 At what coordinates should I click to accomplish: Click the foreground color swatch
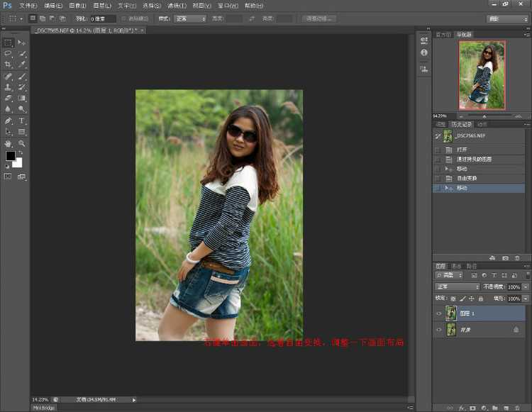click(x=10, y=155)
